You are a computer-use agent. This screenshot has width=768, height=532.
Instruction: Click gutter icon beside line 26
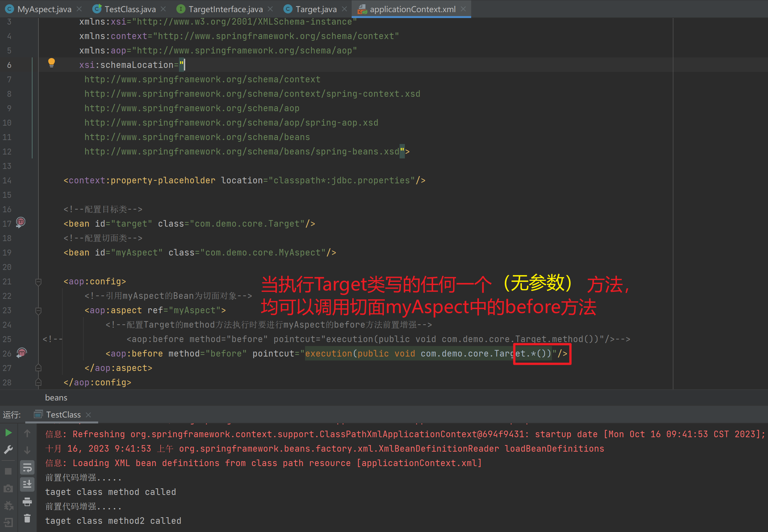[x=21, y=353]
